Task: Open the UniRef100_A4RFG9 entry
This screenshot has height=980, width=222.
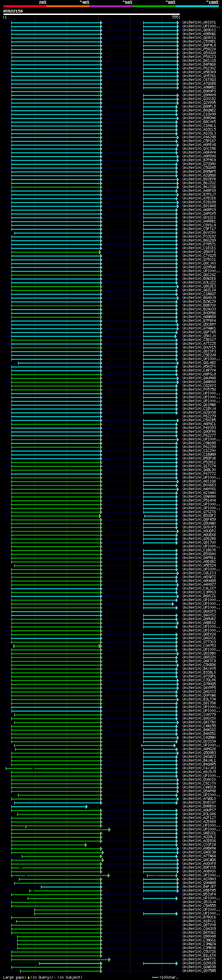Action: (x=199, y=191)
